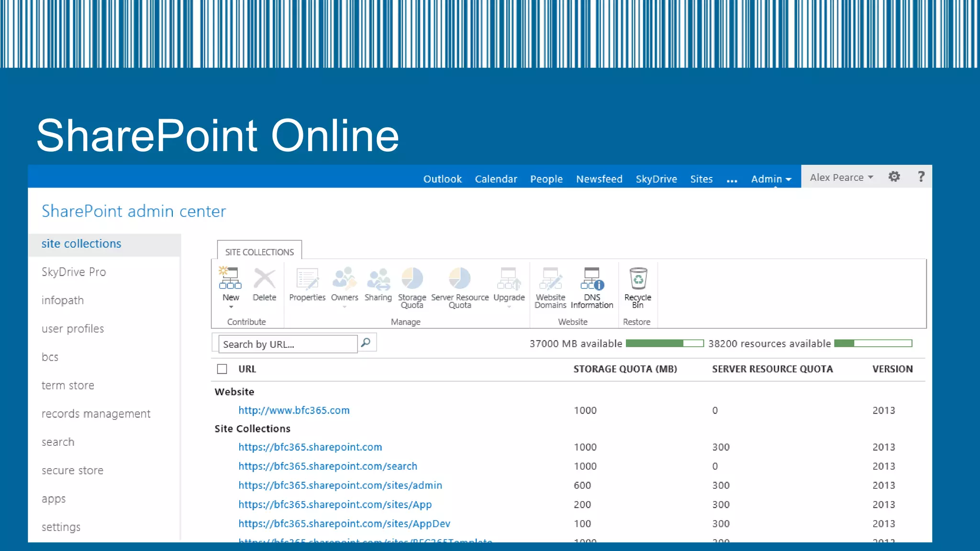Open Calendar in top navigation
This screenshot has height=551, width=980.
click(x=496, y=179)
